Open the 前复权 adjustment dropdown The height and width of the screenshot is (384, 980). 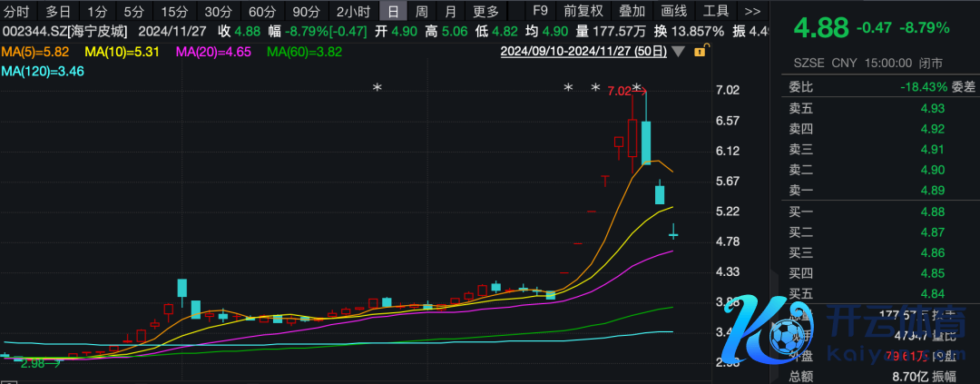point(583,12)
